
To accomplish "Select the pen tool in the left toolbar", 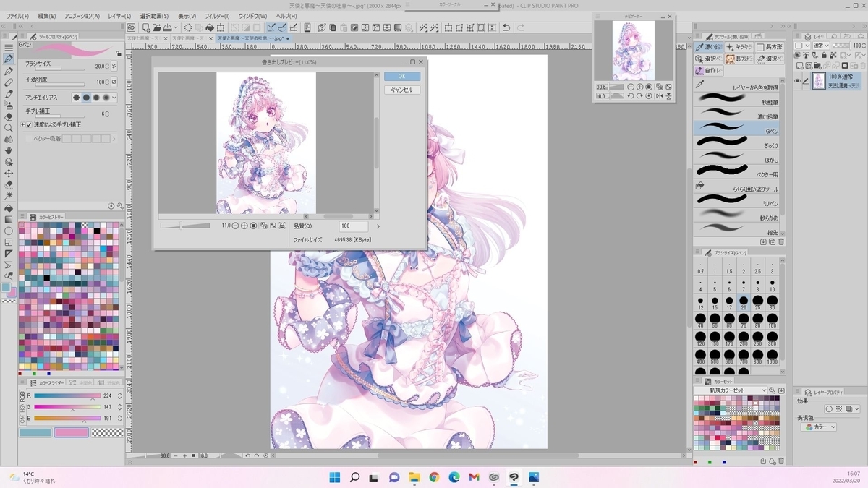I will click(x=9, y=59).
